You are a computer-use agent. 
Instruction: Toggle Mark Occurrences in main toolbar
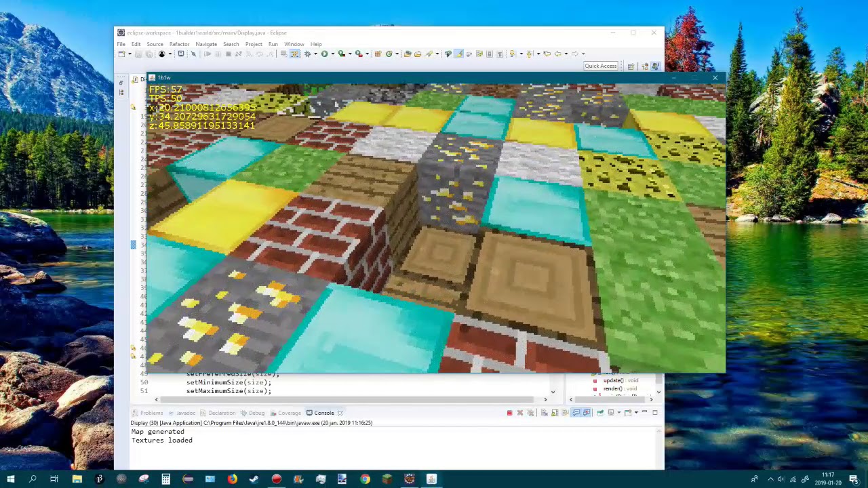(x=459, y=54)
